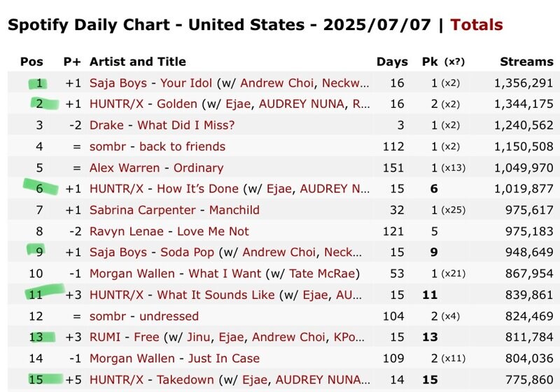Open Ravyn Lenae's Love Me Not link

click(213, 231)
